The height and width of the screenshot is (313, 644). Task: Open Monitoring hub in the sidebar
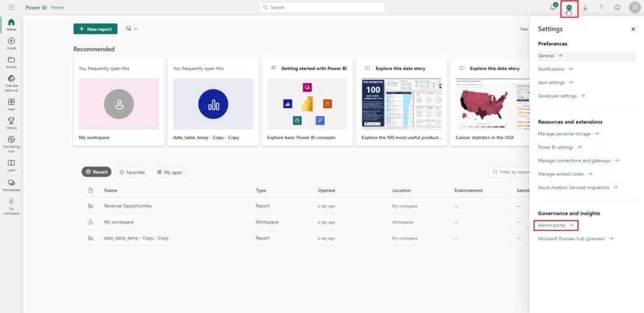11,143
